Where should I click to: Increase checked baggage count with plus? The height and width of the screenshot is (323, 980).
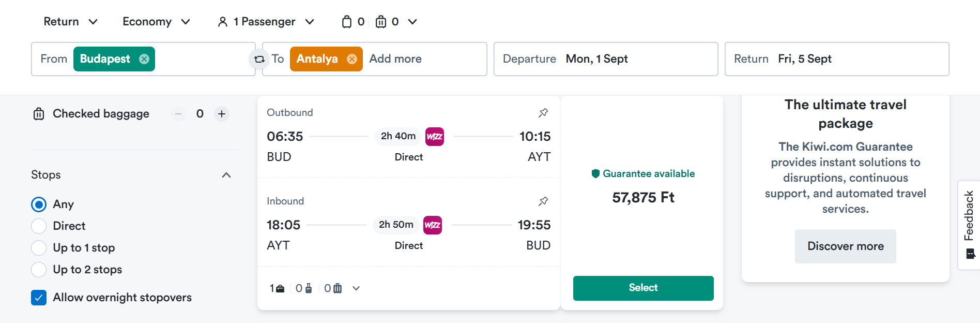pos(222,114)
